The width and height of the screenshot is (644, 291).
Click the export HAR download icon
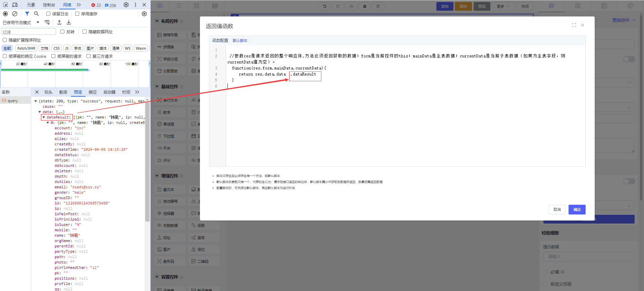click(x=69, y=22)
